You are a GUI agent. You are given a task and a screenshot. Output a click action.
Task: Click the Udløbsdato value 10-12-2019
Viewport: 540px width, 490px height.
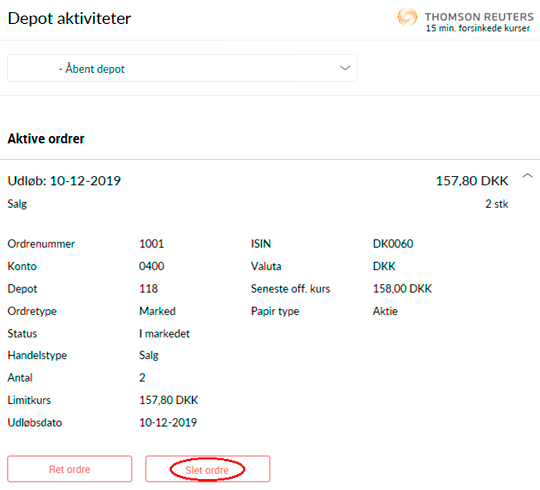pyautogui.click(x=168, y=423)
